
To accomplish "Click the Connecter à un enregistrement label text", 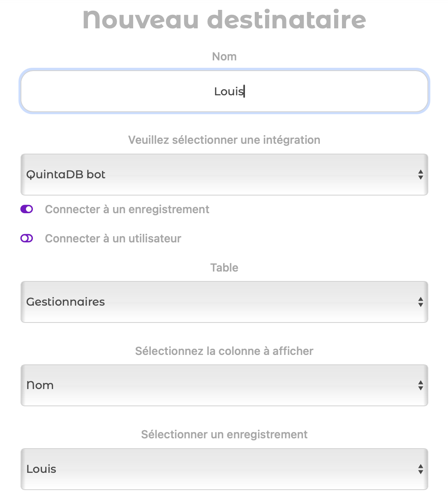I will pos(127,210).
